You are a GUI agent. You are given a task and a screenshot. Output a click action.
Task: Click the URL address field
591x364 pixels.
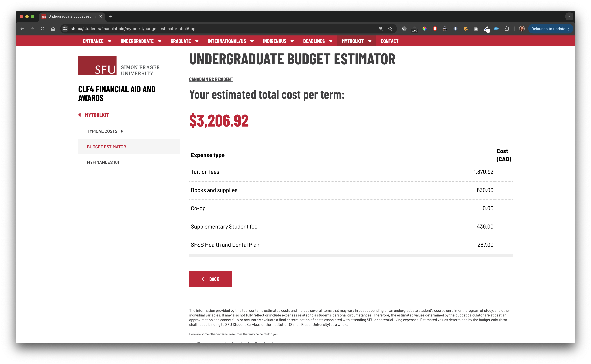coord(217,29)
